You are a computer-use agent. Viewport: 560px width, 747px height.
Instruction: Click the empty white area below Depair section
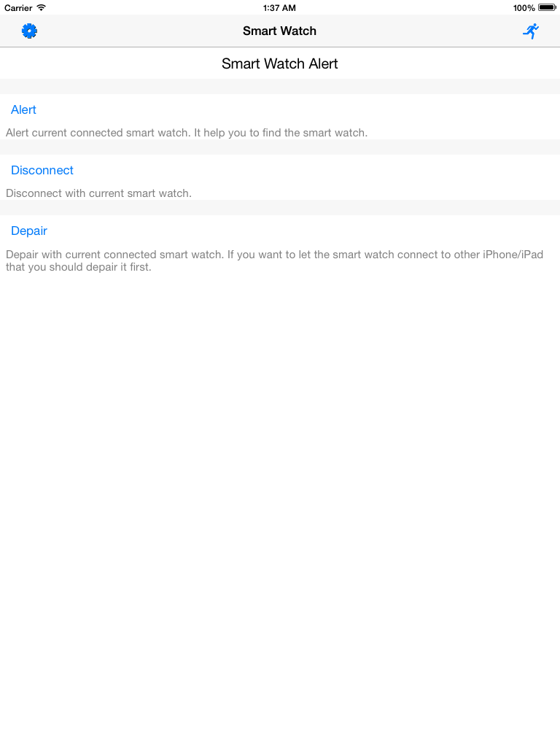coord(280,510)
